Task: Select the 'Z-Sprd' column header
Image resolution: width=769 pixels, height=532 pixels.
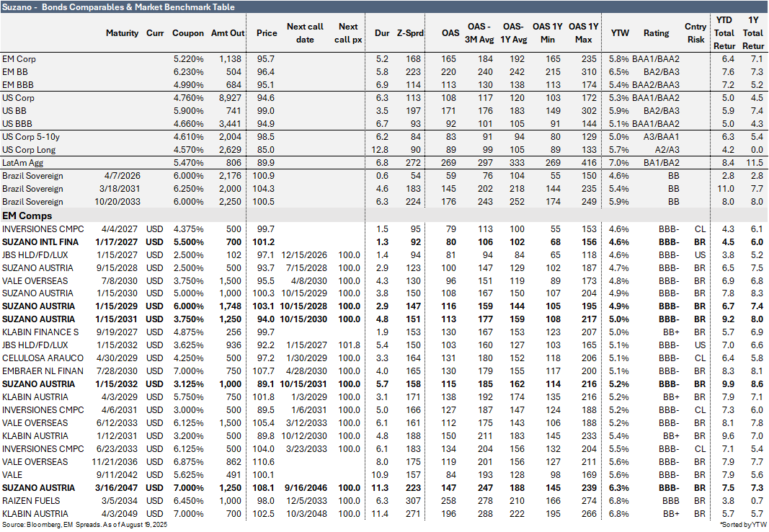Action: click(410, 33)
